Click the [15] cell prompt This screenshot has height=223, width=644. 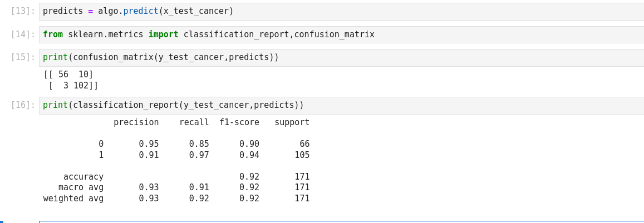23,58
